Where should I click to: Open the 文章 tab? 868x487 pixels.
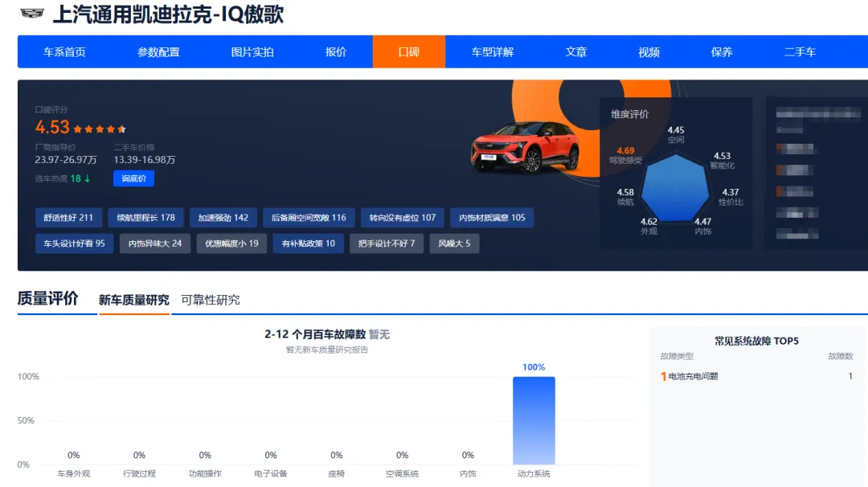click(575, 52)
